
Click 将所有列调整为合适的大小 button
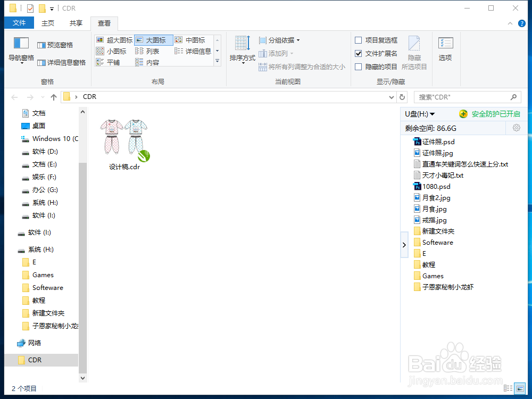tap(302, 67)
